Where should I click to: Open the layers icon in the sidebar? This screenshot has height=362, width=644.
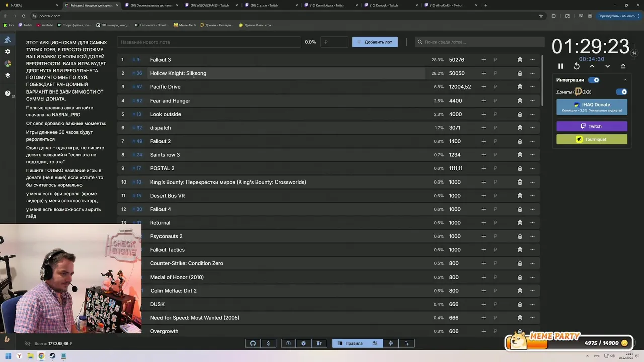click(8, 76)
